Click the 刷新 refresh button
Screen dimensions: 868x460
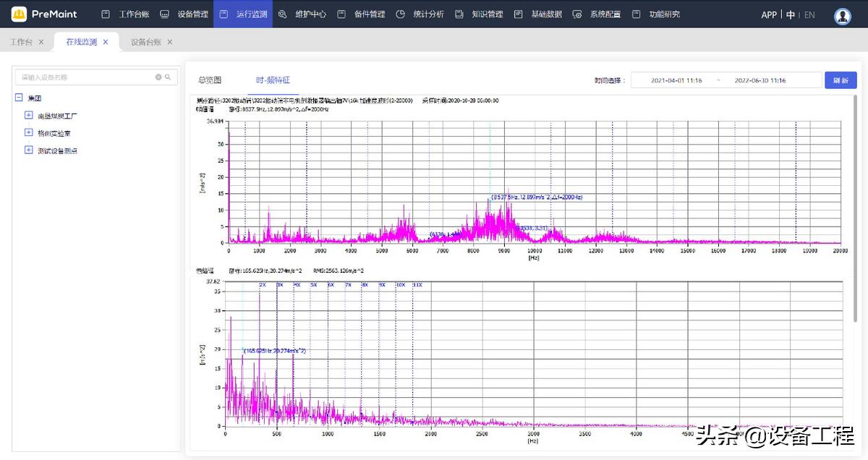click(x=841, y=80)
